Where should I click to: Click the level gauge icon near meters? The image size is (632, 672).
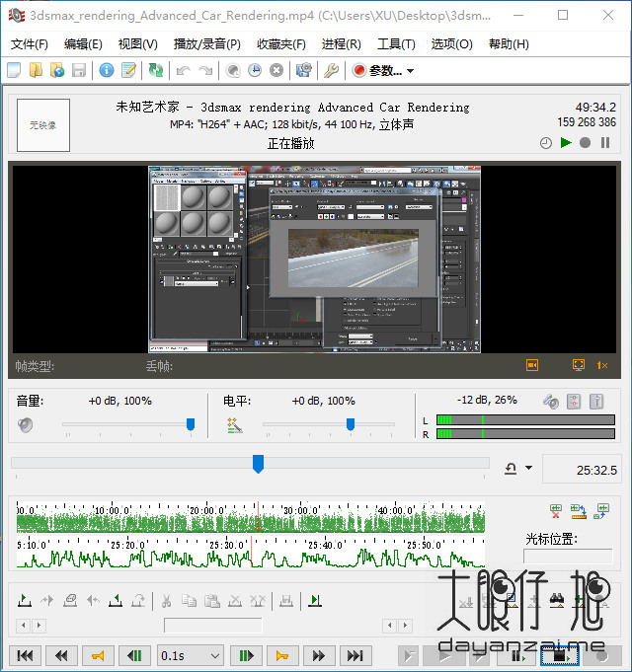point(596,402)
